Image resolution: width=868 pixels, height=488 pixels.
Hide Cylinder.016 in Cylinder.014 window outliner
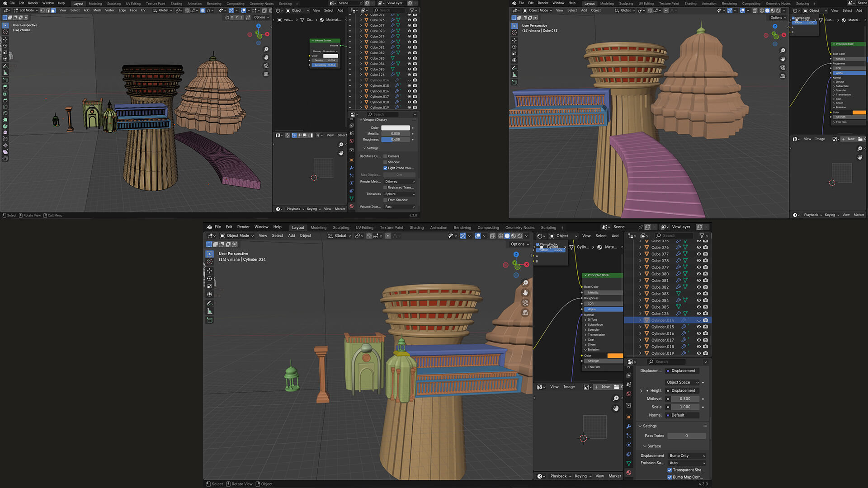698,333
